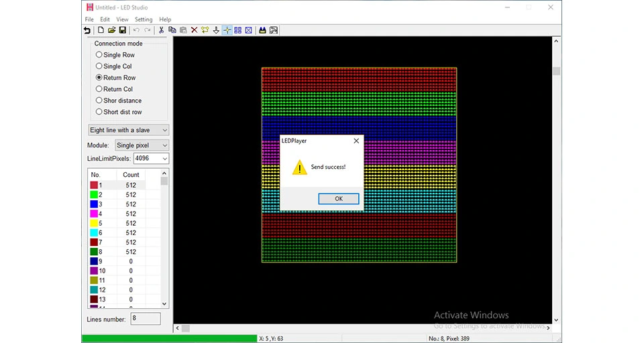Close the LEDPlayer dialog with its X
This screenshot has height=343, width=644.
(x=356, y=141)
